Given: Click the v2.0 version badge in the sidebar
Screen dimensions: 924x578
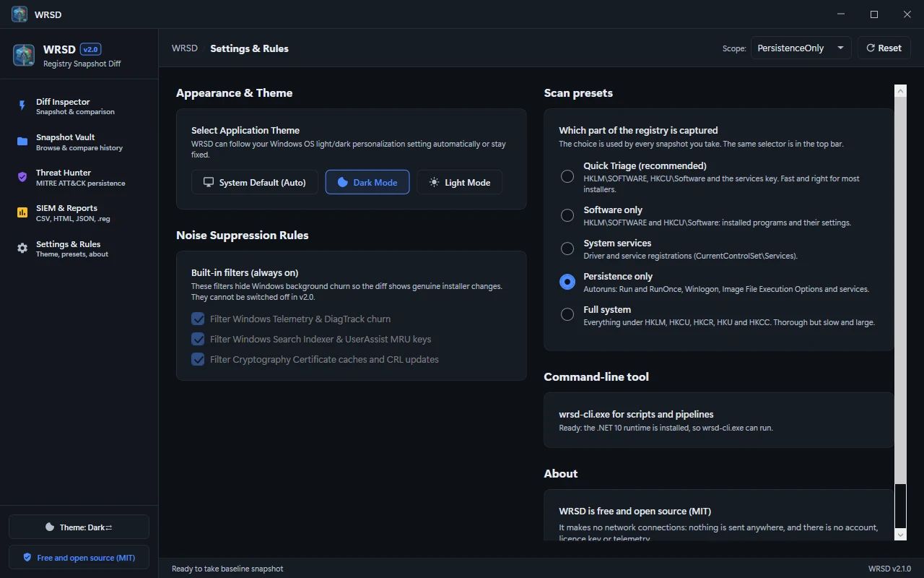Looking at the screenshot, I should point(91,49).
